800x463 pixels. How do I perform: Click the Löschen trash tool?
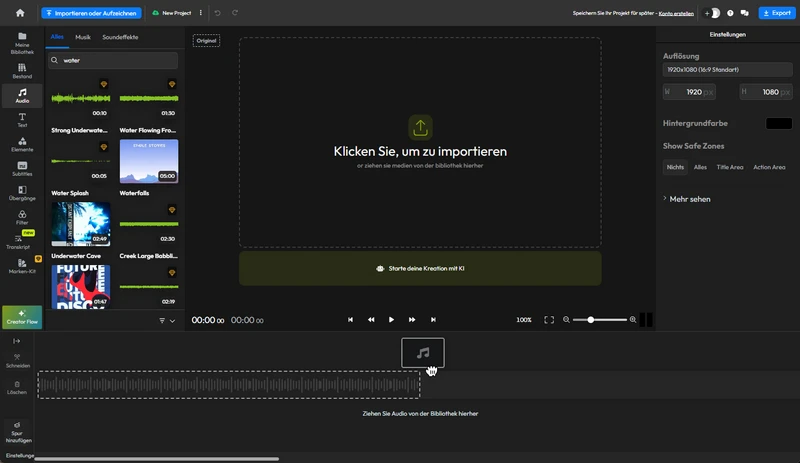[17, 387]
